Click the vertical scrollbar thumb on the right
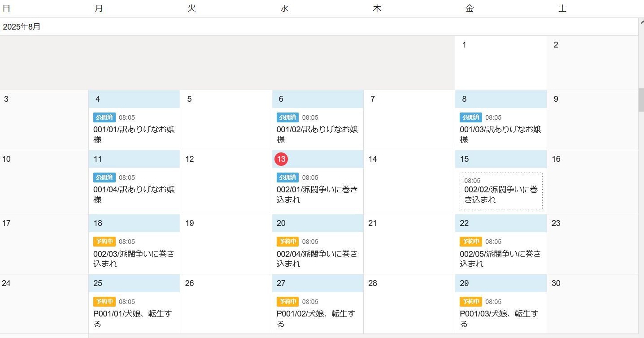Image resolution: width=644 pixels, height=338 pixels. coord(641,100)
